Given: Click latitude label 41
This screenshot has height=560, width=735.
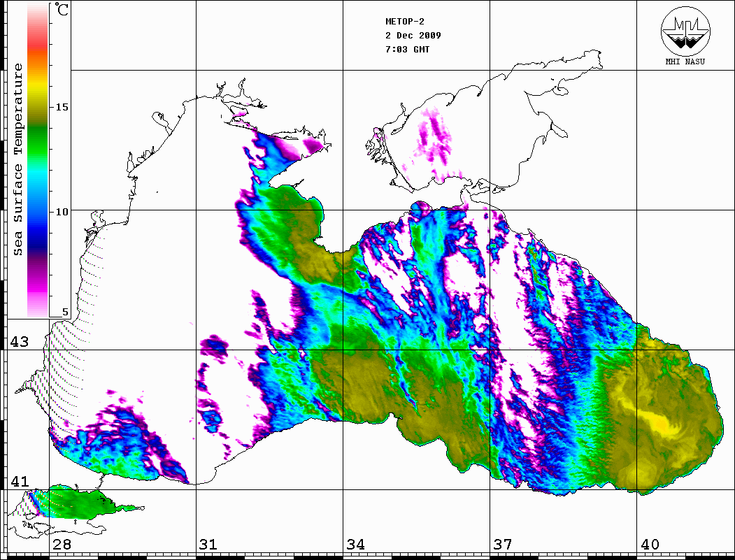Looking at the screenshot, I should click(20, 481).
